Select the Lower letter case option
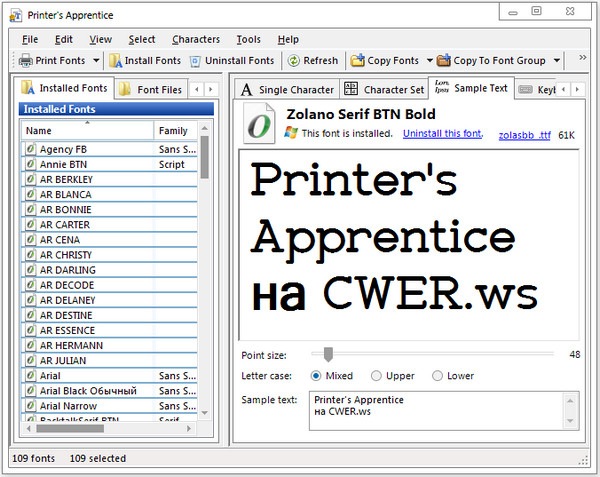600x477 pixels. [x=437, y=376]
